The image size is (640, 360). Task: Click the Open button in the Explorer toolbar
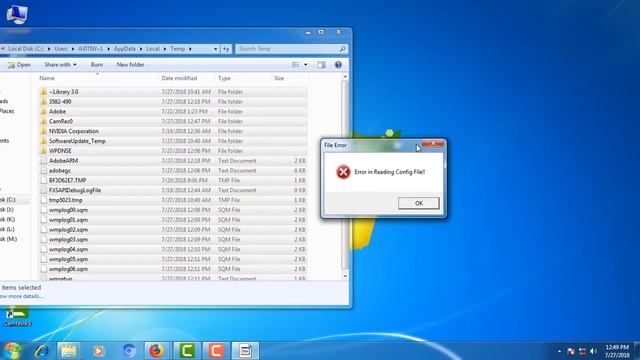(x=19, y=64)
